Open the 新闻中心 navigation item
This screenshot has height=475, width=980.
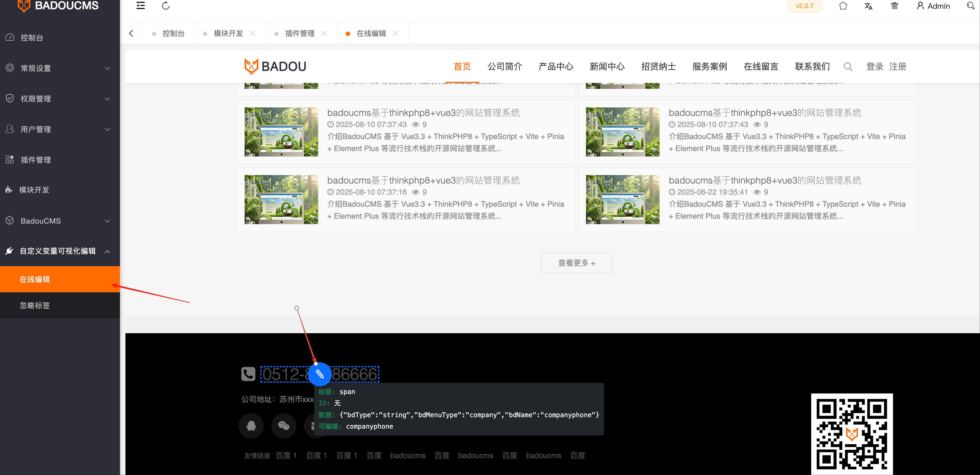click(607, 67)
